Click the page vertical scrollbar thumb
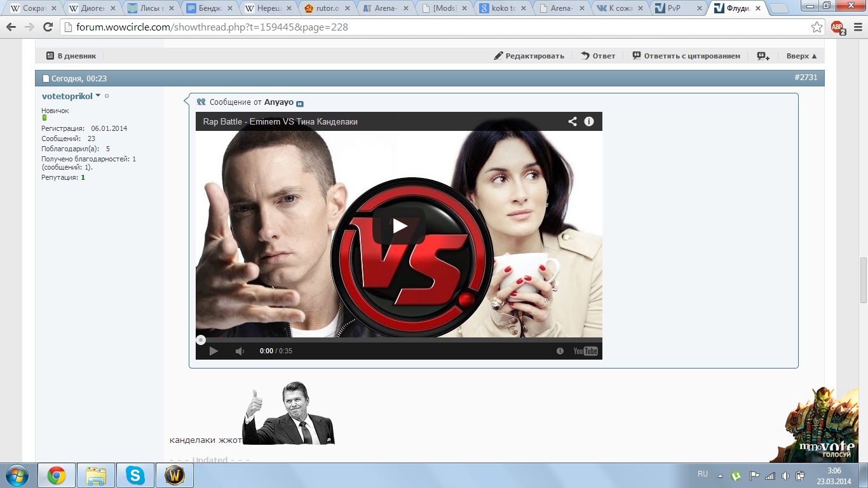The image size is (868, 488). pyautogui.click(x=864, y=280)
